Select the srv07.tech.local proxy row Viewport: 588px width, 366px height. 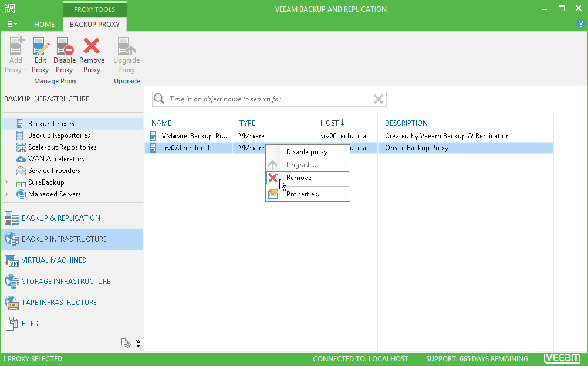(x=349, y=148)
